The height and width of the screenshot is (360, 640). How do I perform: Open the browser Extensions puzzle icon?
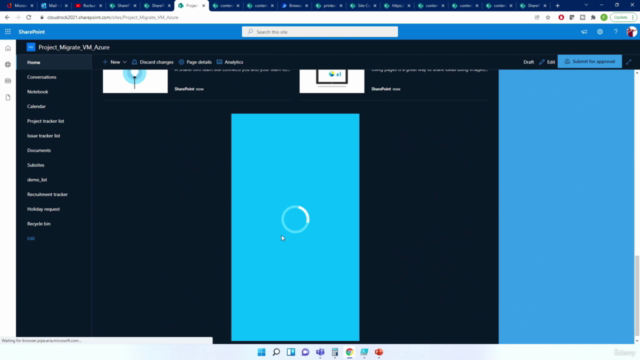coord(593,18)
